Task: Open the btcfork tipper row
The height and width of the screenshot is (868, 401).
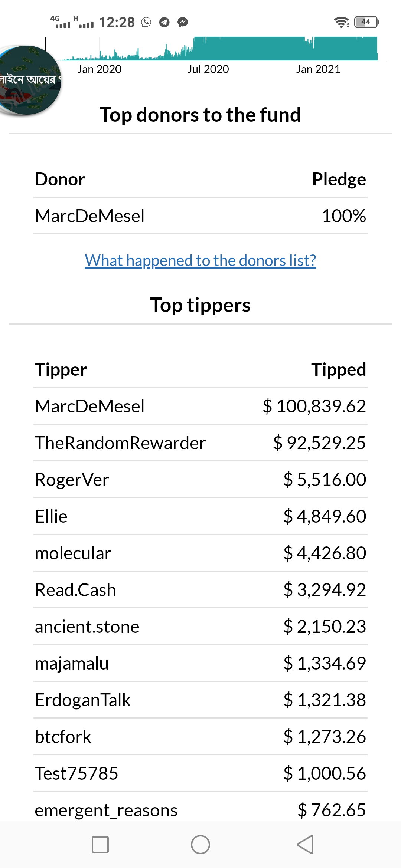Action: (x=200, y=737)
